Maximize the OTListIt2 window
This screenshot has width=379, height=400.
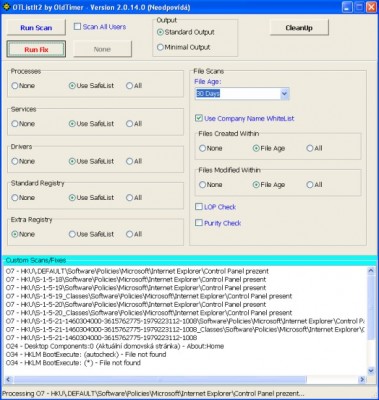click(359, 7)
